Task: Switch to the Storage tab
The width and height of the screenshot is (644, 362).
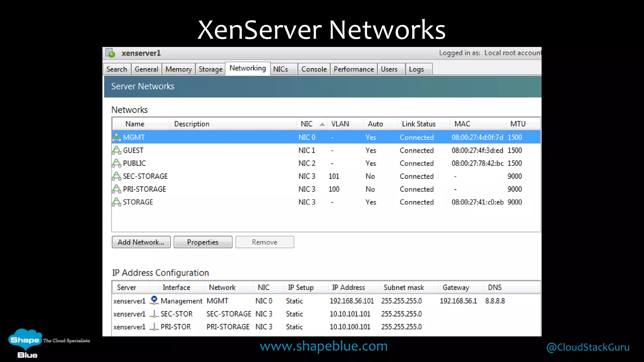Action: [x=211, y=69]
